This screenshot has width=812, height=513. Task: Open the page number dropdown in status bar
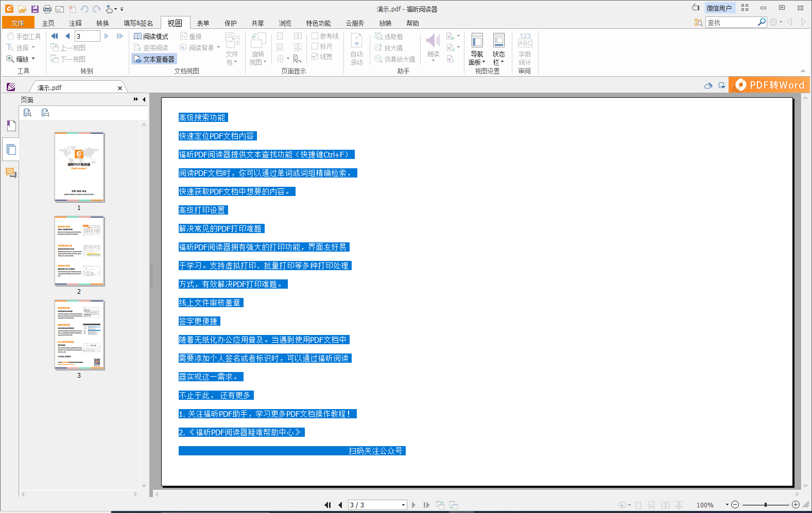403,505
